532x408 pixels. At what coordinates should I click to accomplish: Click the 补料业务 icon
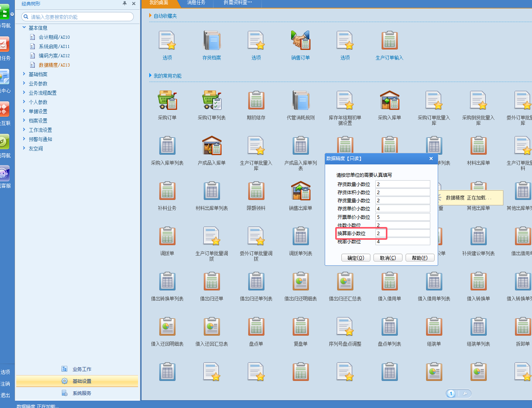coord(167,191)
